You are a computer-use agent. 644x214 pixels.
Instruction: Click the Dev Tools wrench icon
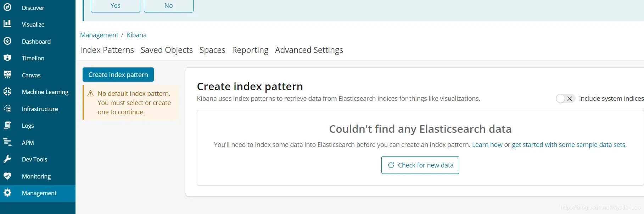click(7, 159)
